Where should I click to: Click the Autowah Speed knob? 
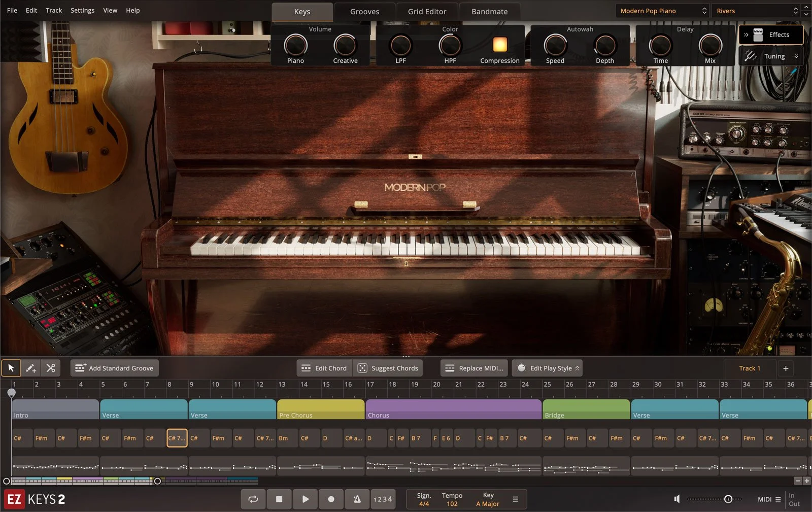click(555, 46)
